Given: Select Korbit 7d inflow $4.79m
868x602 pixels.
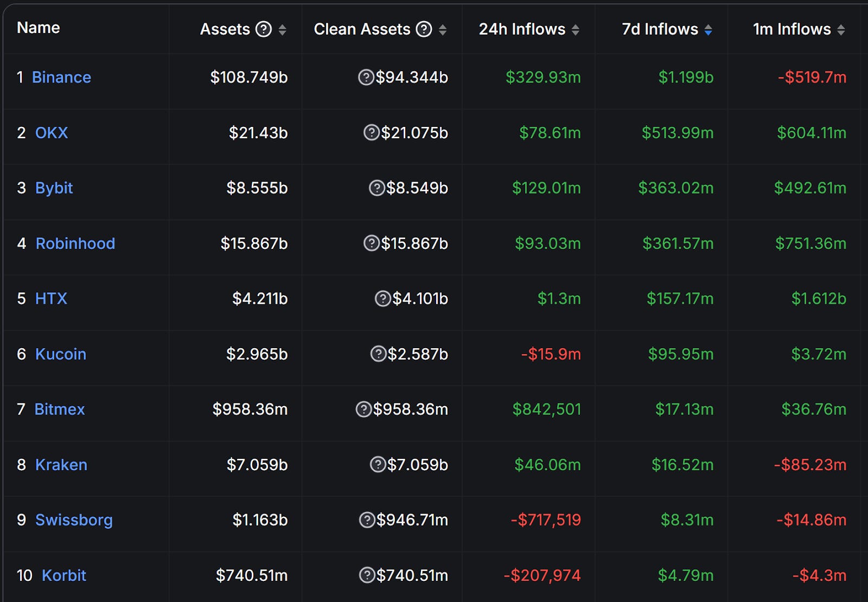Looking at the screenshot, I should (x=686, y=575).
